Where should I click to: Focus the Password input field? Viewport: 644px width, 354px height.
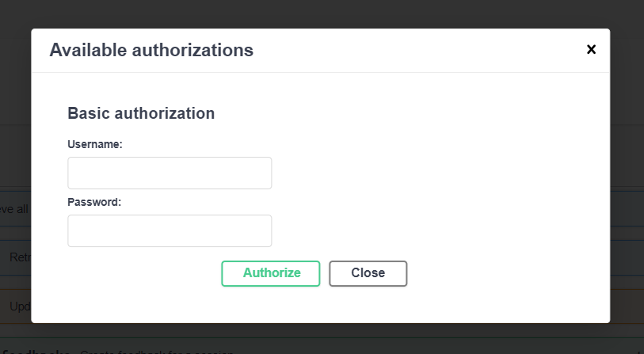pyautogui.click(x=170, y=230)
